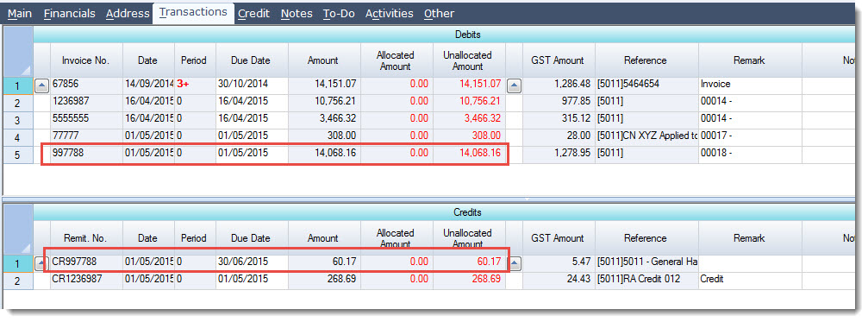Viewport: 868px width, 322px height.
Task: Click arrow button after 60.17 unallocated amount
Action: tap(515, 263)
